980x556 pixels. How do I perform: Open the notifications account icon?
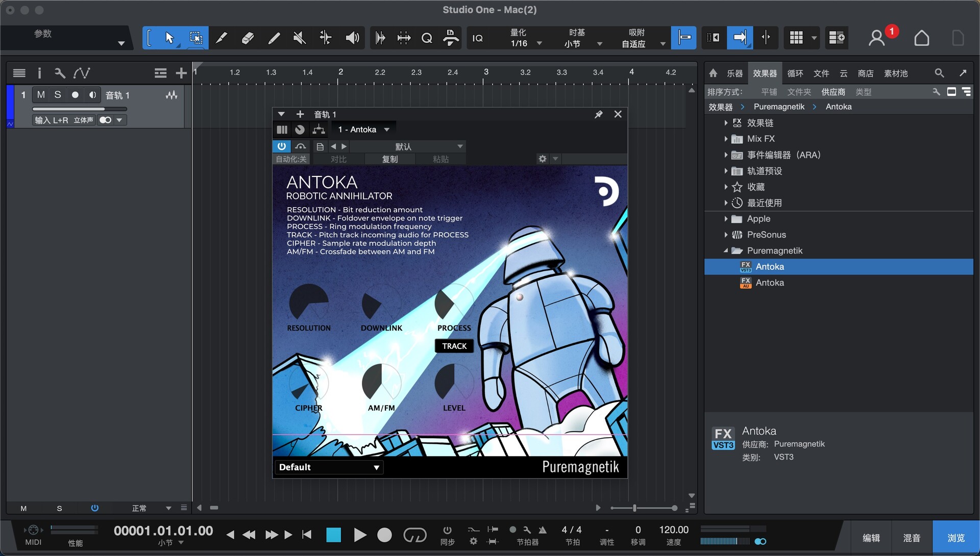[x=877, y=38]
